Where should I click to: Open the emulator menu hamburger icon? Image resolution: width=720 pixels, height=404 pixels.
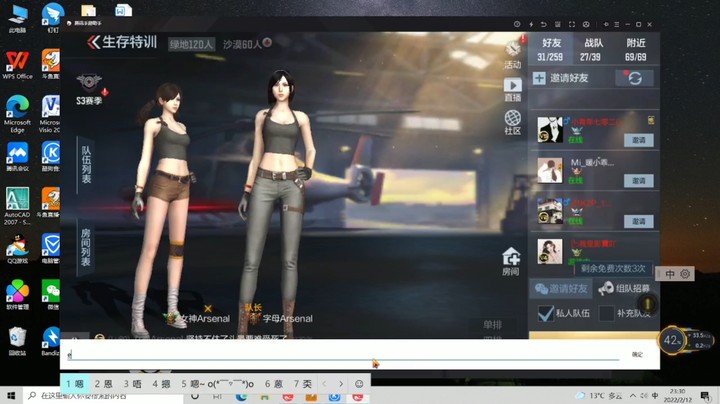point(617,24)
